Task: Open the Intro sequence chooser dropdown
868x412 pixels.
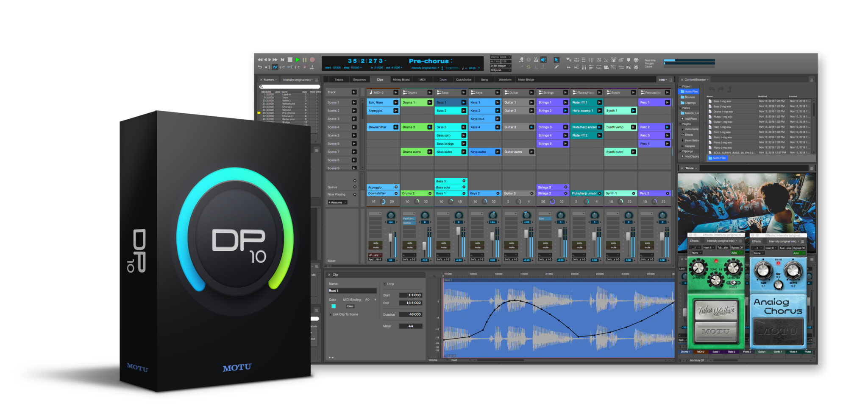Action: click(662, 80)
